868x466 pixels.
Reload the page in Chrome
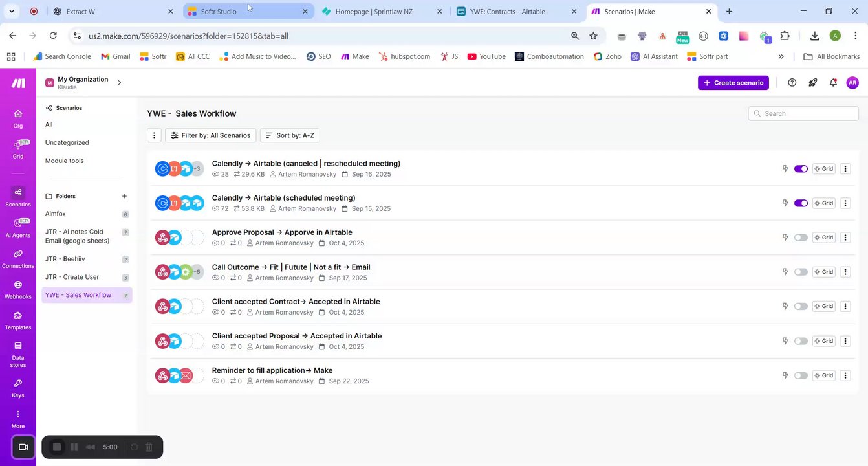53,36
